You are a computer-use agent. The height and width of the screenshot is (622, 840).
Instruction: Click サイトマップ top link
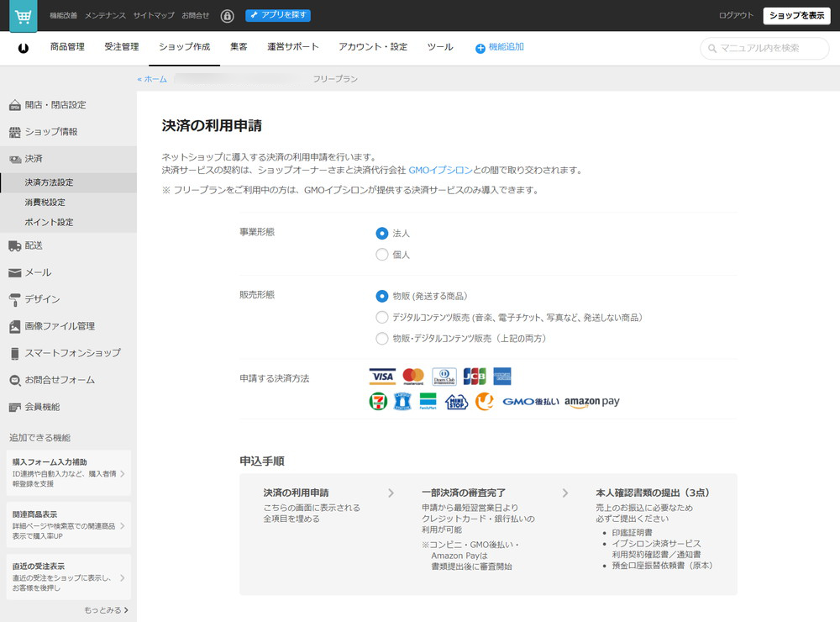coord(154,15)
